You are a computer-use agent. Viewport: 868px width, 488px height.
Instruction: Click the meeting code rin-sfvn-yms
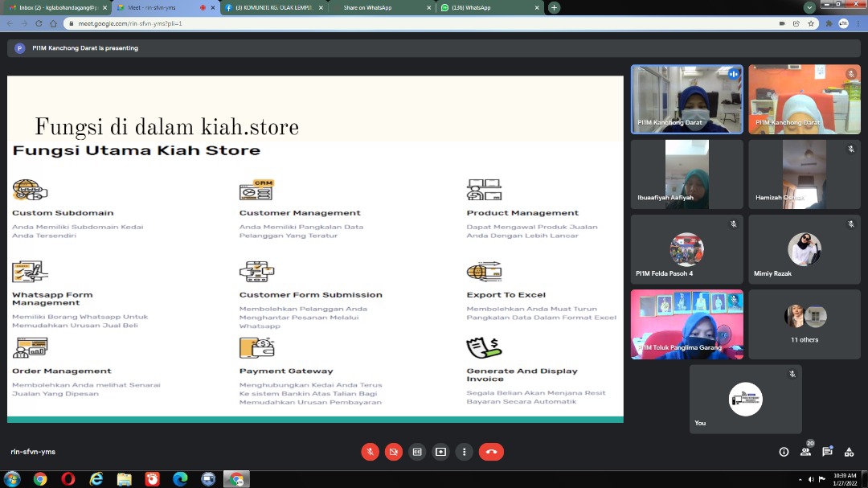pyautogui.click(x=33, y=452)
